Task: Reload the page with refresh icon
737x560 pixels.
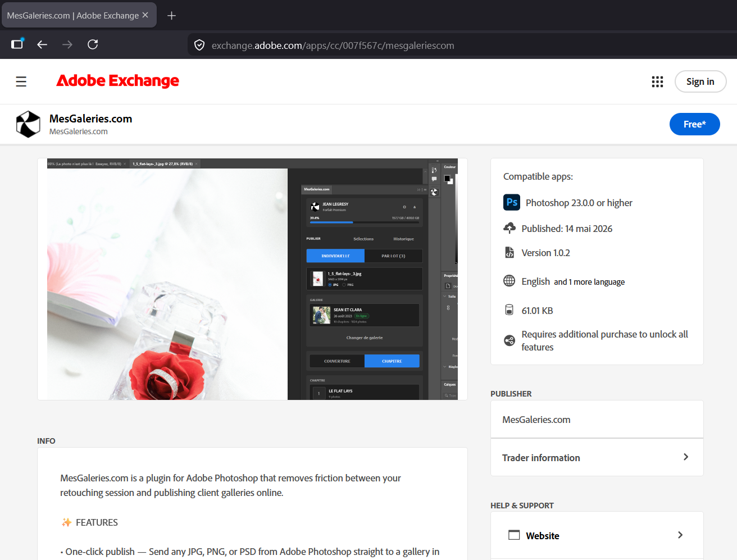Action: click(x=93, y=44)
